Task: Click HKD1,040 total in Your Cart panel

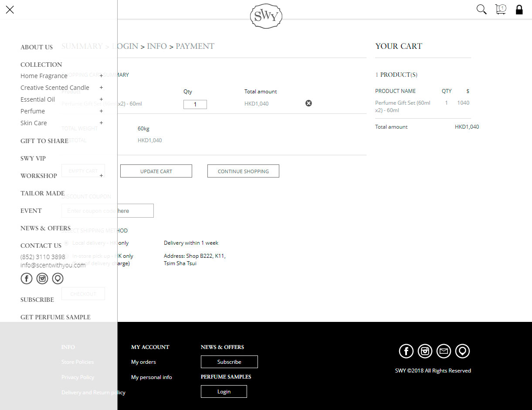Action: point(467,127)
